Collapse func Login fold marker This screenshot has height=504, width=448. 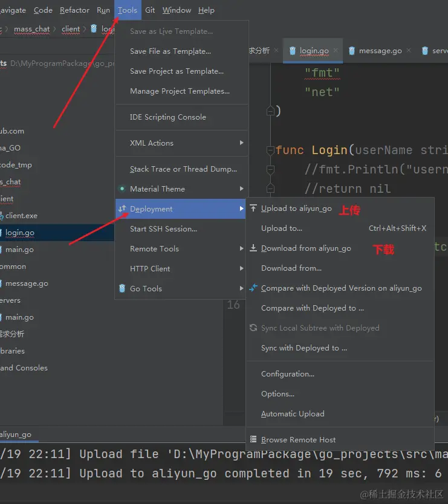270,150
